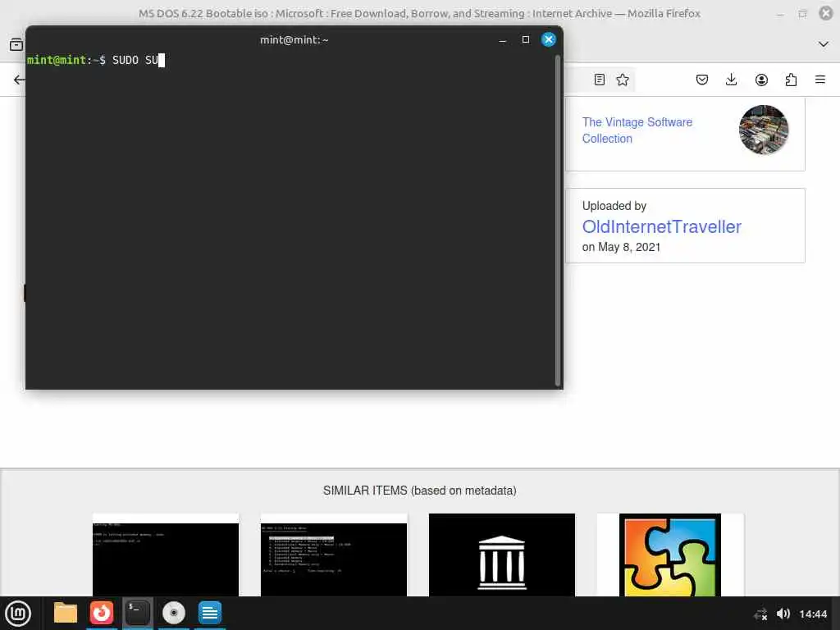The image size is (840, 630).
Task: Maximize the mint@mint terminal window
Action: [526, 39]
